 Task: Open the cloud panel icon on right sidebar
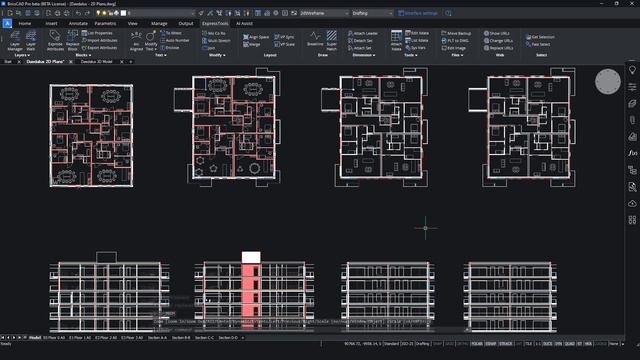pos(632,203)
